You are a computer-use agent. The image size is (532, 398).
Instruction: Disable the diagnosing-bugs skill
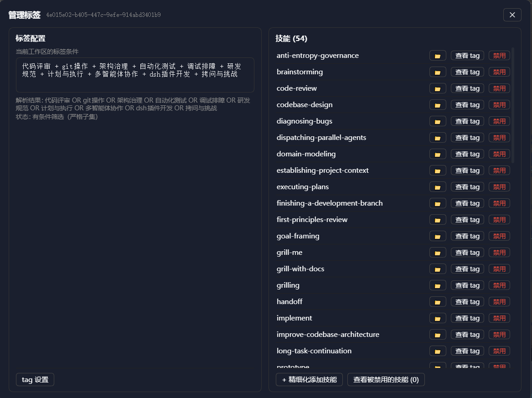coord(499,121)
